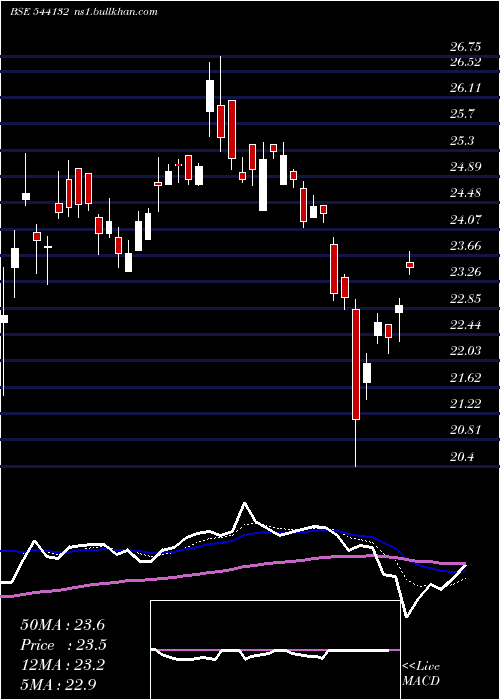Click the 20.4 price axis label

tap(462, 457)
